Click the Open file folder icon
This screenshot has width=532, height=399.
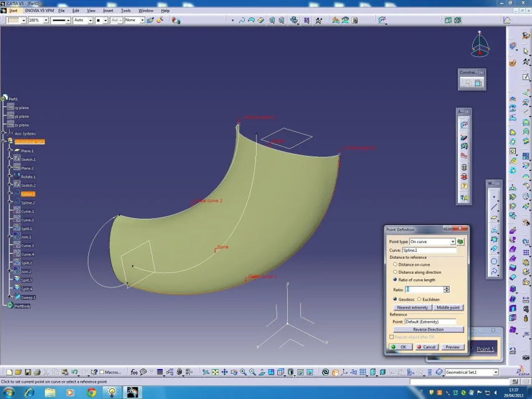[18, 372]
